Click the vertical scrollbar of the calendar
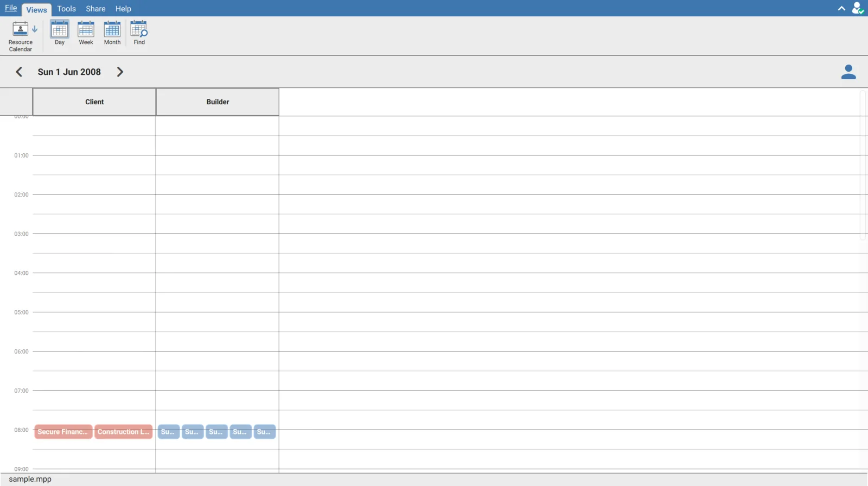Image resolution: width=868 pixels, height=486 pixels. pos(863,166)
